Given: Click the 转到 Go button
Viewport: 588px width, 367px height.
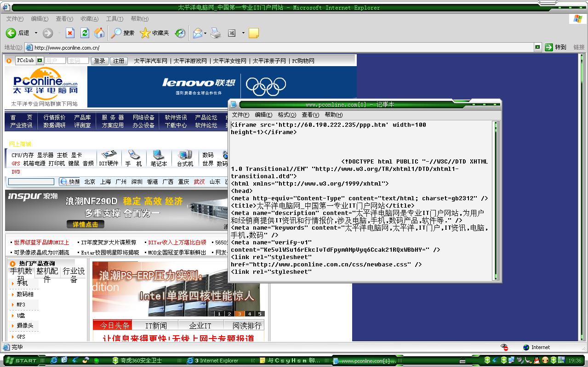Looking at the screenshot, I should pos(555,47).
